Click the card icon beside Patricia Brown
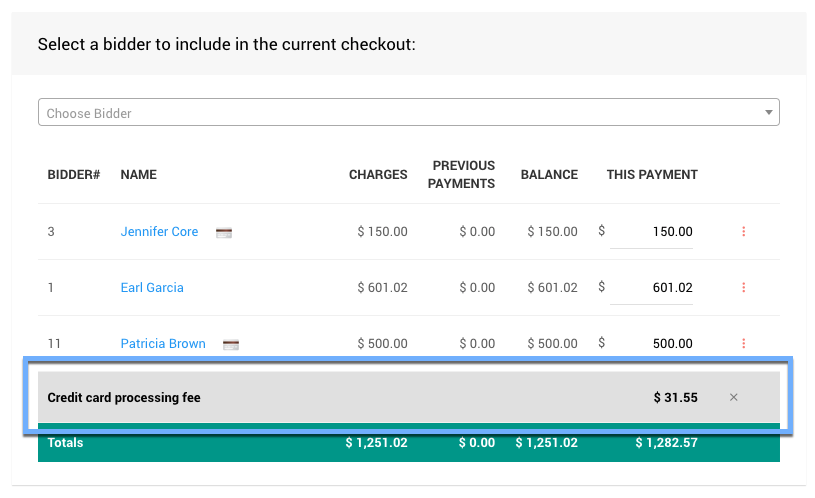The width and height of the screenshot is (815, 498). coord(230,345)
